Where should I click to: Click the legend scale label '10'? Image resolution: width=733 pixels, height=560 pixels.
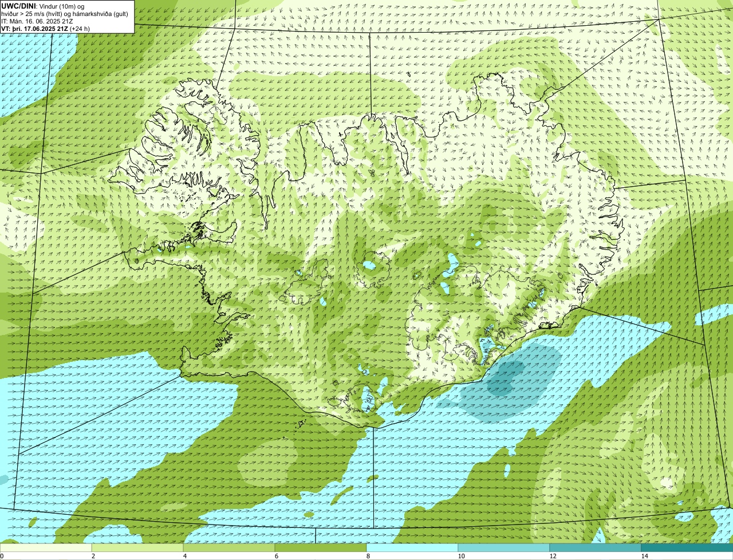tap(461, 556)
